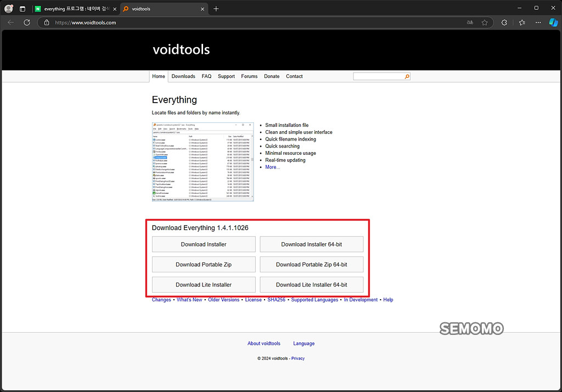
Task: Open the browser extensions icon
Action: pyautogui.click(x=504, y=23)
